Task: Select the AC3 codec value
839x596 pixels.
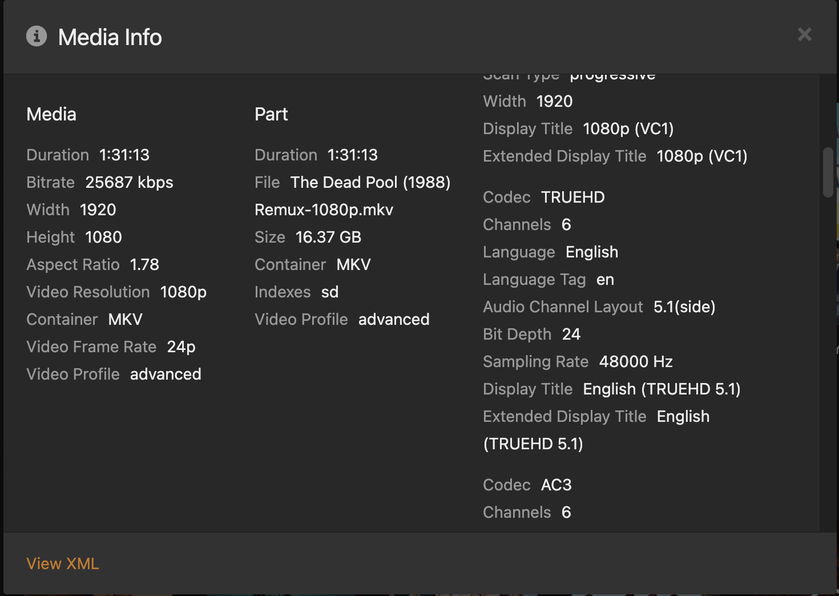Action: click(555, 485)
